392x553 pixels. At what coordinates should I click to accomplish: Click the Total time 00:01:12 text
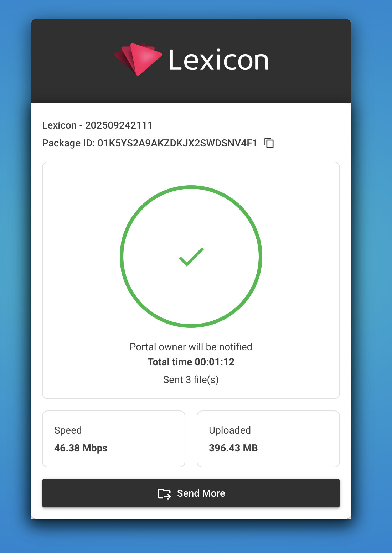tap(191, 362)
